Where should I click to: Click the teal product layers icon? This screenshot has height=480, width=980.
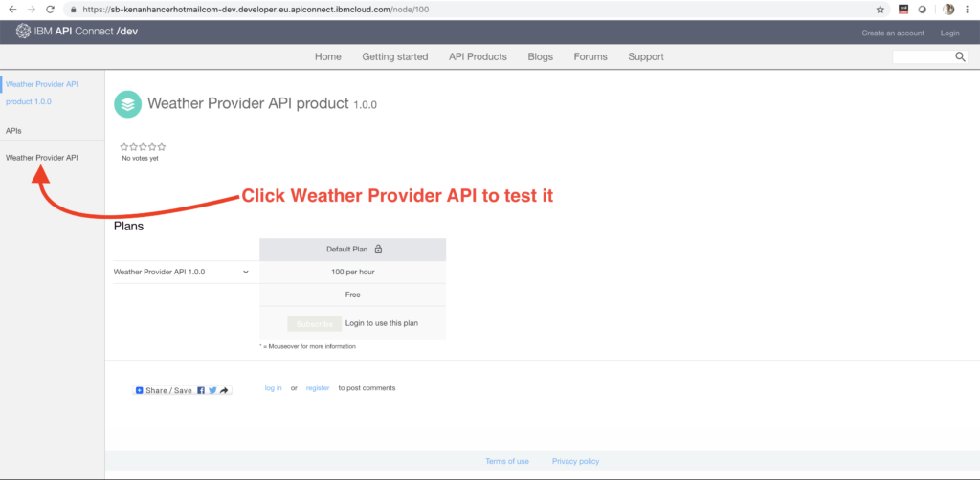127,103
